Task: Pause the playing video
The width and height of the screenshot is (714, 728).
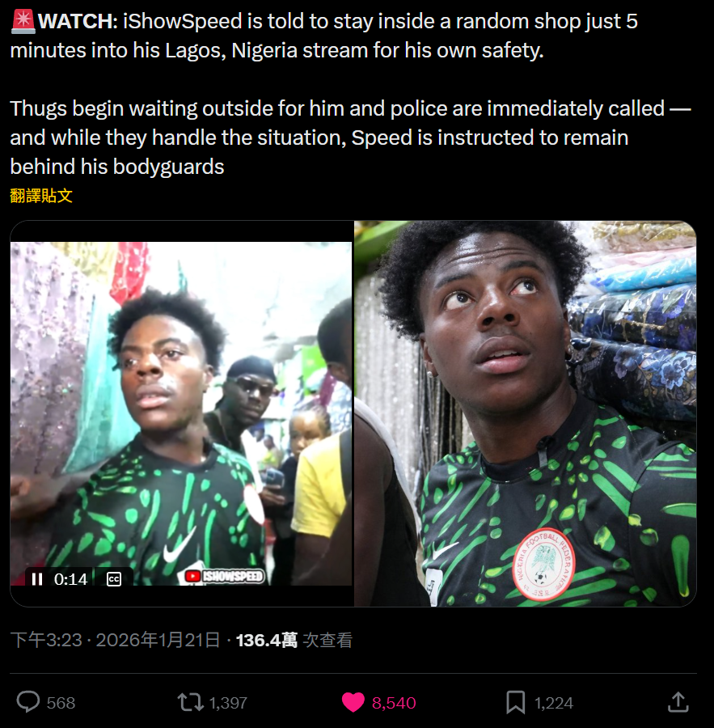Action: 37,579
